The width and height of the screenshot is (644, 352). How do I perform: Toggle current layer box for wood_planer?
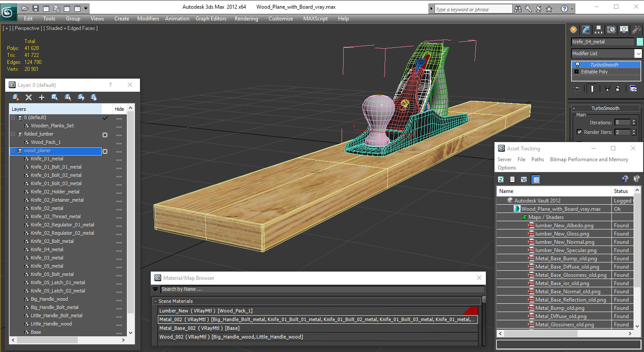[105, 151]
